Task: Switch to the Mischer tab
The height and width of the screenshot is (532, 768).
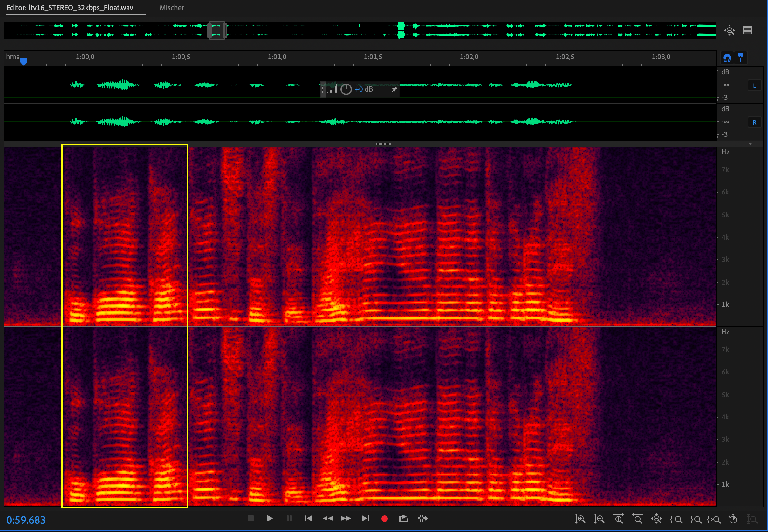Action: tap(172, 8)
